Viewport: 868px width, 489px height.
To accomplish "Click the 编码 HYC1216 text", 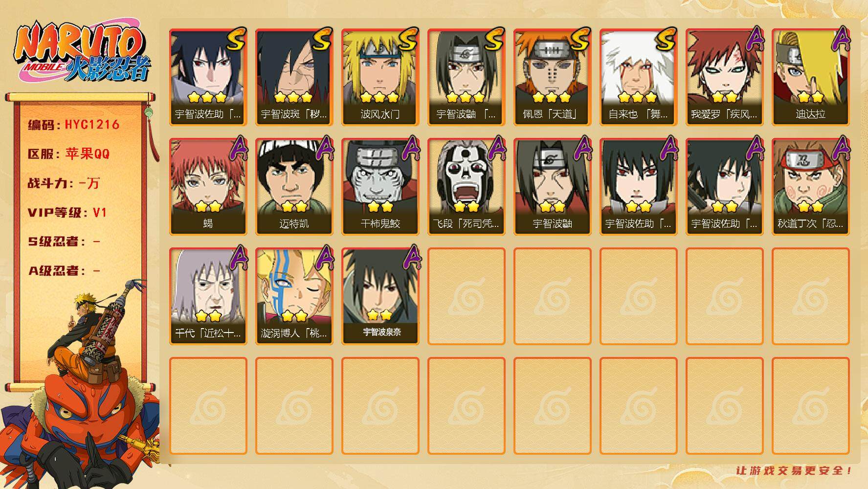I will [x=73, y=125].
